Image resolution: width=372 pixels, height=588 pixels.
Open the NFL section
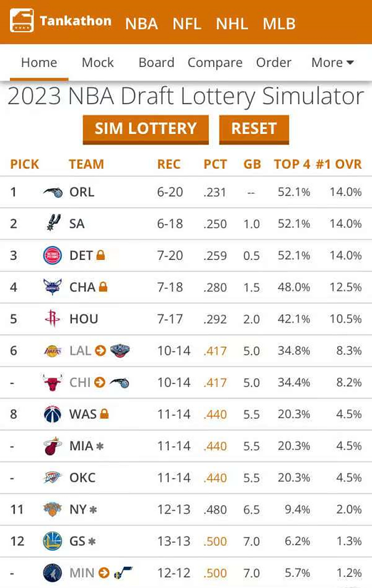pos(187,23)
